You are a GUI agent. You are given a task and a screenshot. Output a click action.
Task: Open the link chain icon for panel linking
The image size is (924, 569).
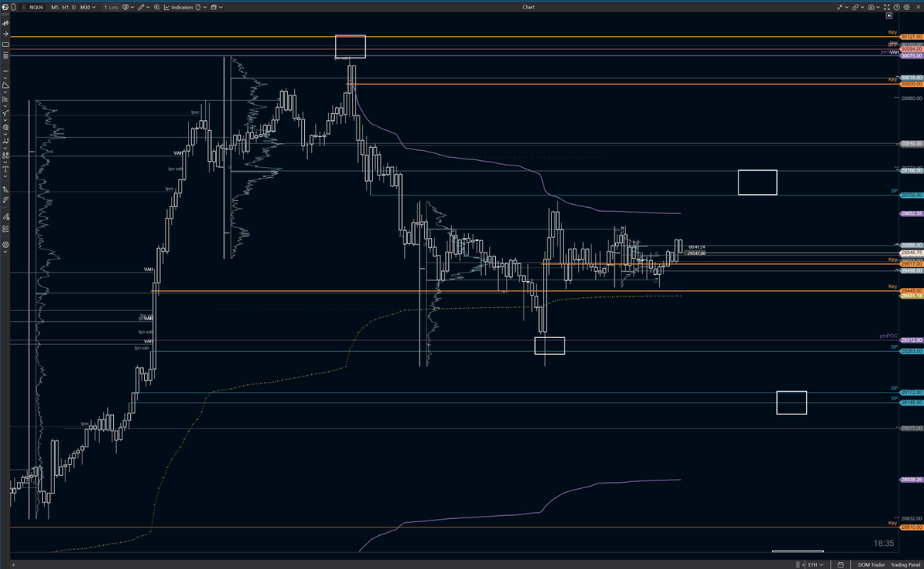(855, 7)
